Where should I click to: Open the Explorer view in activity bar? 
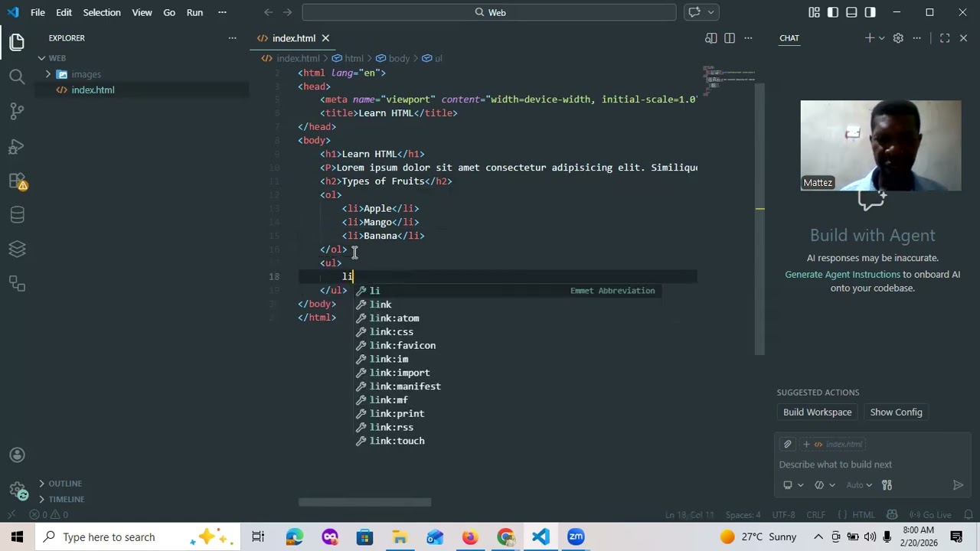17,41
